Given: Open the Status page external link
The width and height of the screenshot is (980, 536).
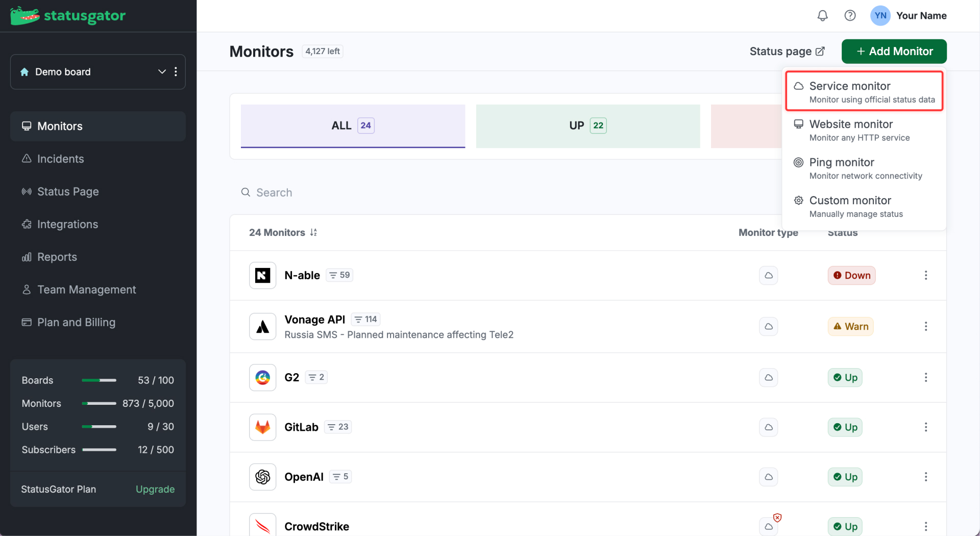Looking at the screenshot, I should pos(787,52).
